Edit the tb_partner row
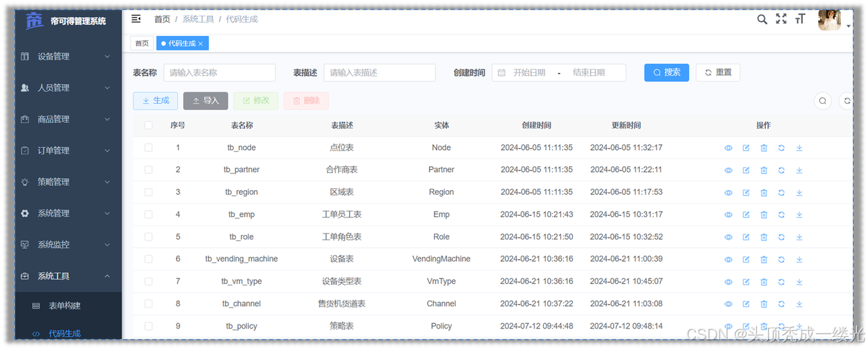The image size is (868, 349). coord(746,170)
